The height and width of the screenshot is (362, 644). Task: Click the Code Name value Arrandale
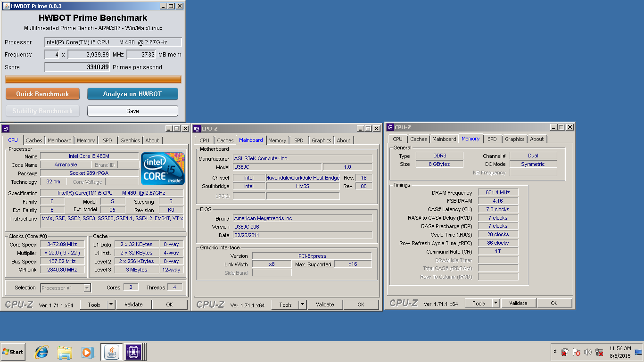coord(66,165)
